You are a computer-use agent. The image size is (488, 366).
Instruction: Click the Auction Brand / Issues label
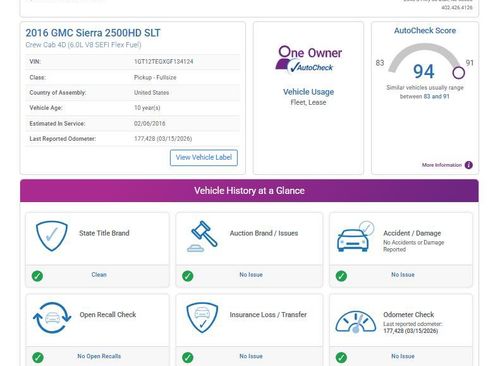pyautogui.click(x=264, y=233)
